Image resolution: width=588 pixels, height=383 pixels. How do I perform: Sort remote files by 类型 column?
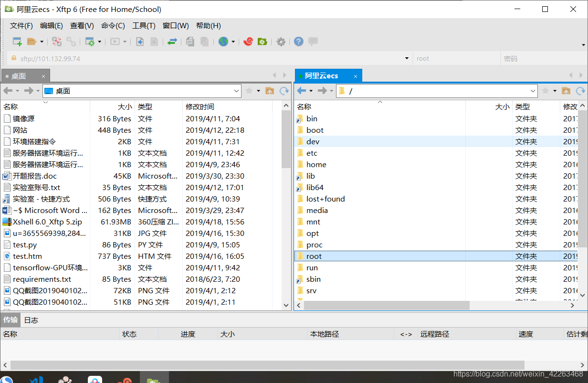point(536,107)
